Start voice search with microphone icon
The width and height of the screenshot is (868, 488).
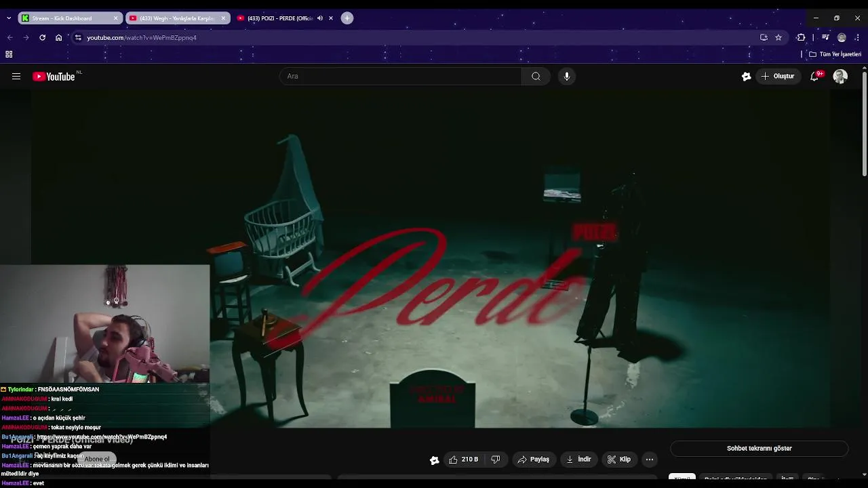point(567,77)
